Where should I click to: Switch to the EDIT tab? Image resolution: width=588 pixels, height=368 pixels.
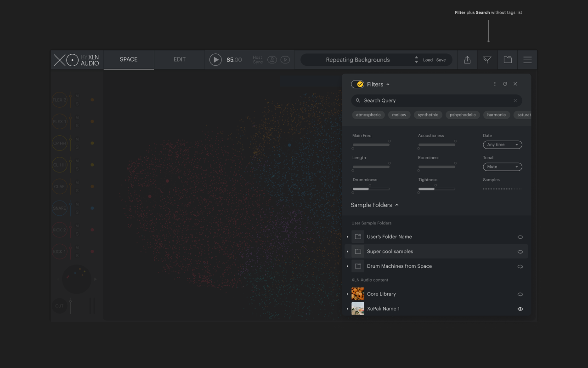pyautogui.click(x=179, y=60)
